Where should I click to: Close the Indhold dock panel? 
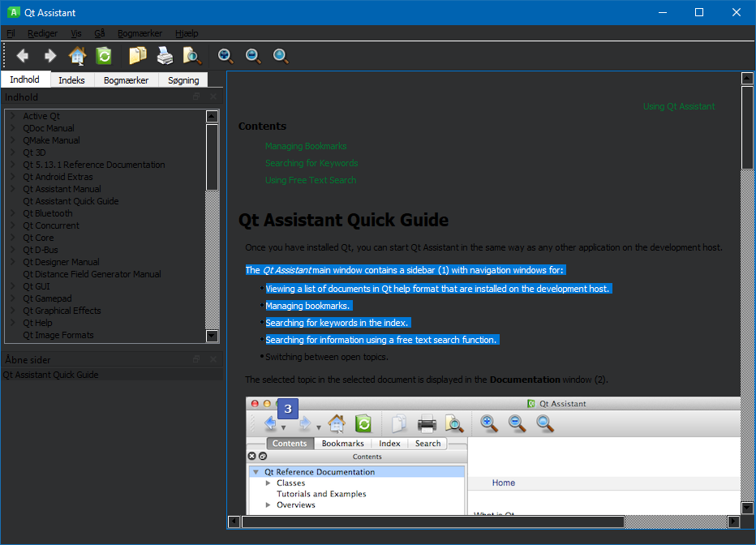click(x=213, y=97)
